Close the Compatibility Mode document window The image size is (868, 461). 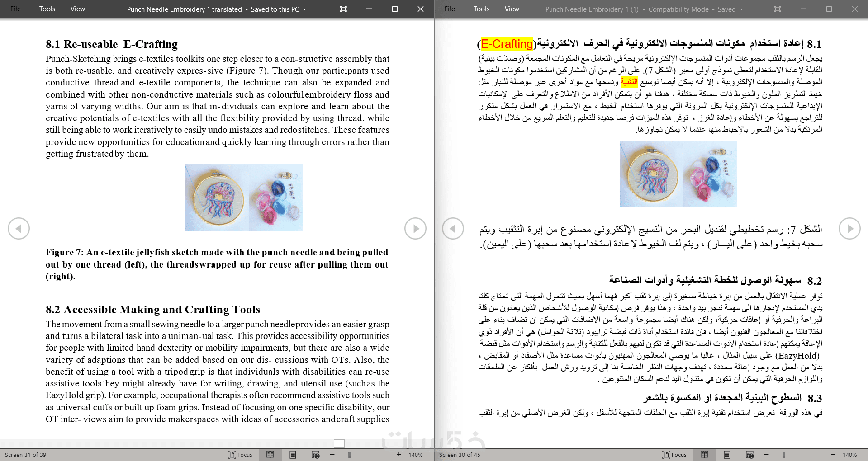(855, 9)
